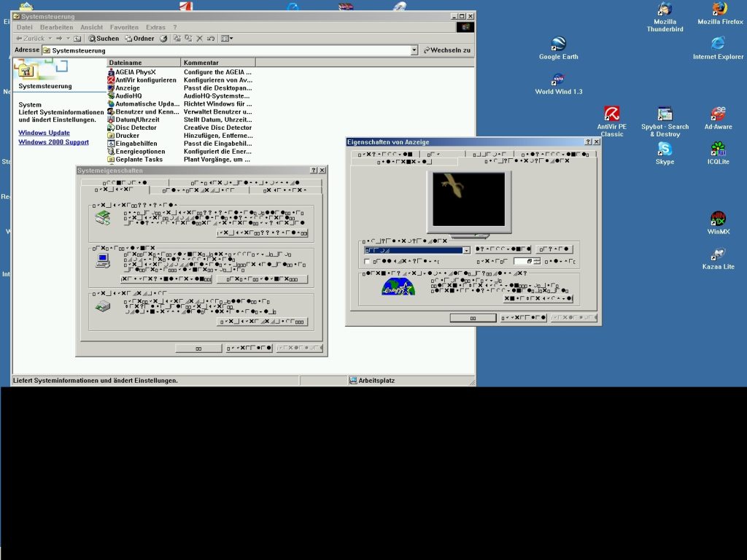
Task: Open AntiVir PE Classic desktop icon
Action: [612, 122]
